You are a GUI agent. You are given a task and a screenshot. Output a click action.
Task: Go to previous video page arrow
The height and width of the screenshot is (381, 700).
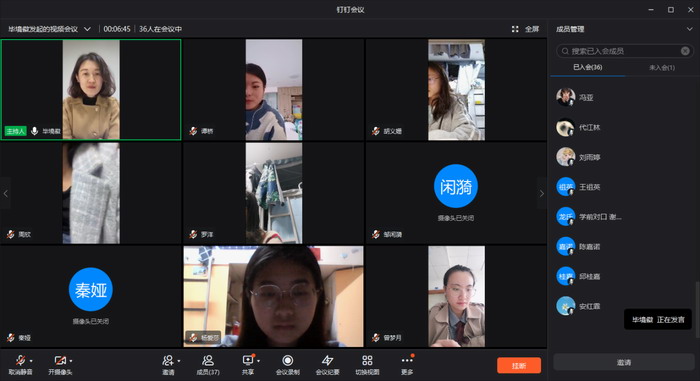tap(5, 193)
